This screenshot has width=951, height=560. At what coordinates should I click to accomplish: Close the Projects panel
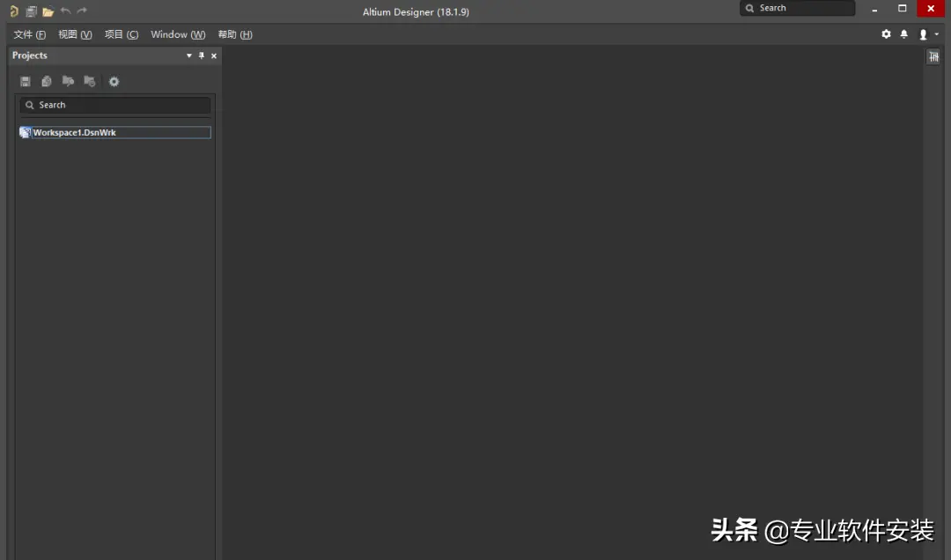pyautogui.click(x=213, y=55)
